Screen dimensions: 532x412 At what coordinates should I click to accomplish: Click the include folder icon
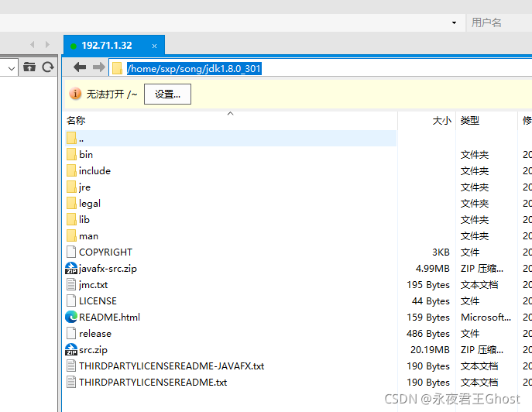[x=71, y=170]
